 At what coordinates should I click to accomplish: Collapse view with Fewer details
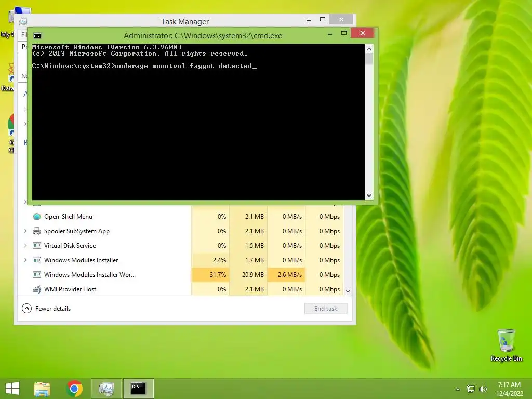coord(46,309)
